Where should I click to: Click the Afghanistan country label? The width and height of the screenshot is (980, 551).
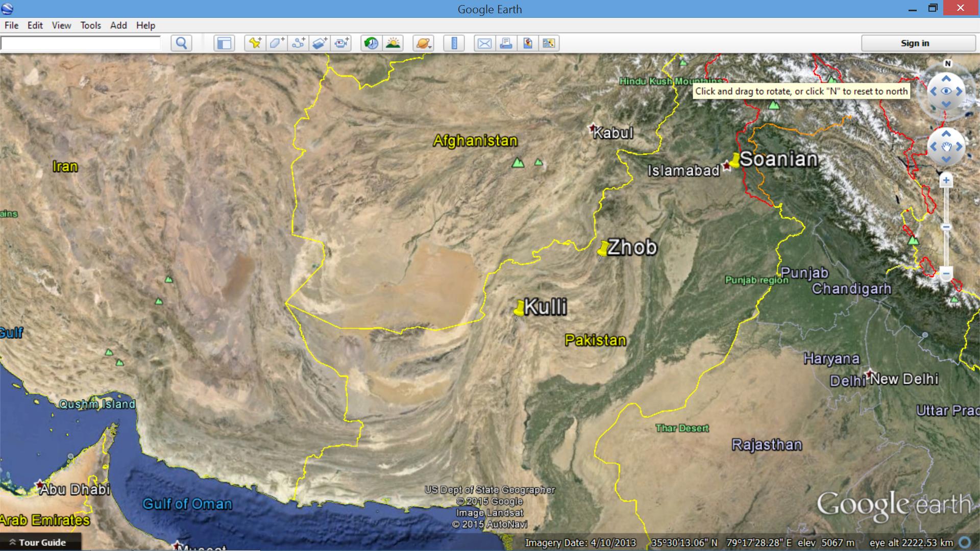pos(475,141)
